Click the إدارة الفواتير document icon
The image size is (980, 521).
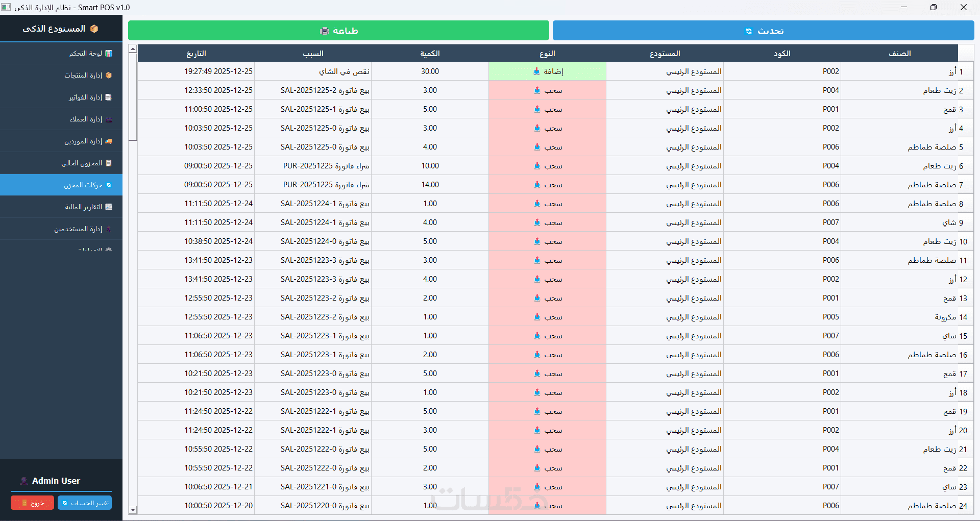(x=109, y=97)
